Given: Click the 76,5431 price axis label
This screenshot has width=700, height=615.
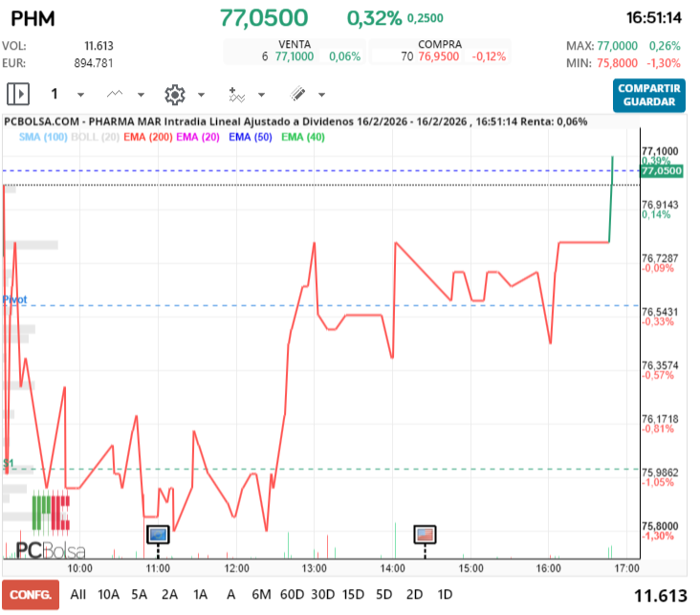Looking at the screenshot, I should [x=660, y=311].
